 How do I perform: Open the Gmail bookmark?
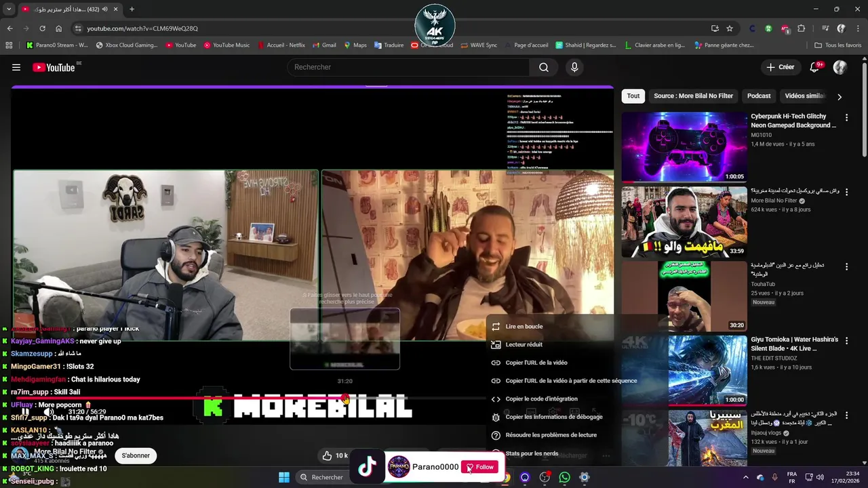pos(324,45)
